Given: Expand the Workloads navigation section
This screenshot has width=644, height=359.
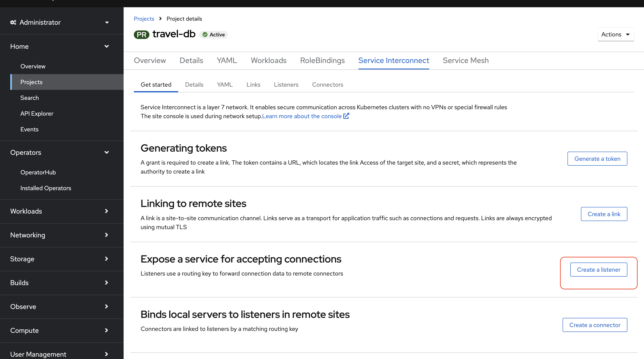Looking at the screenshot, I should click(x=60, y=211).
